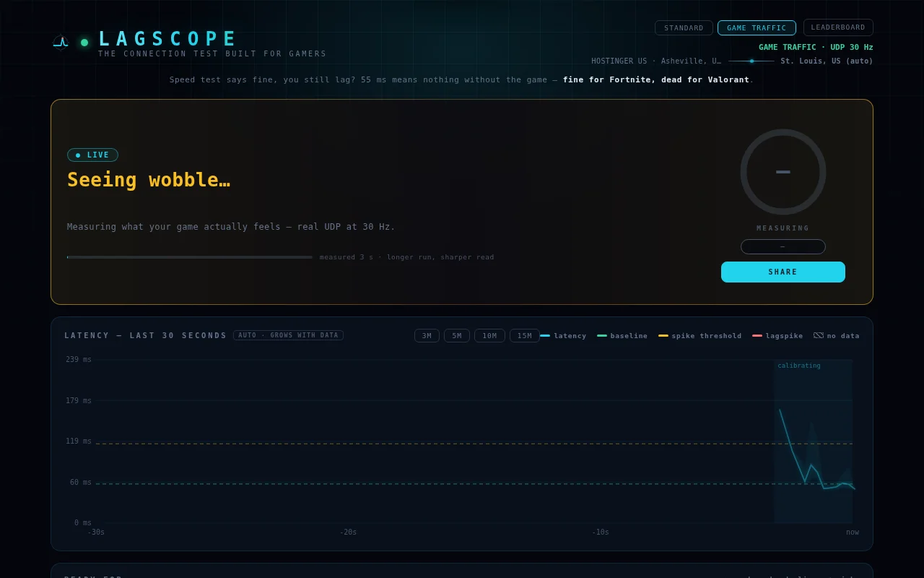
Task: Click the -20s time axis label
Action: point(348,532)
